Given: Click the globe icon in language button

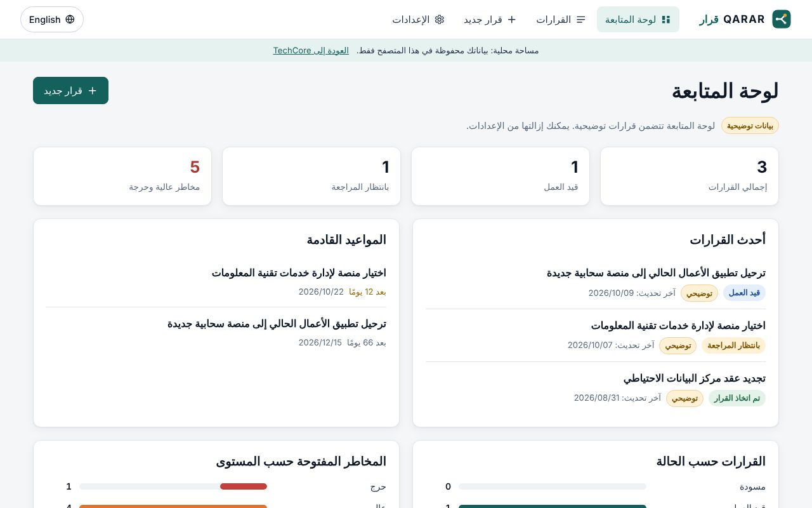Looking at the screenshot, I should click(x=70, y=20).
